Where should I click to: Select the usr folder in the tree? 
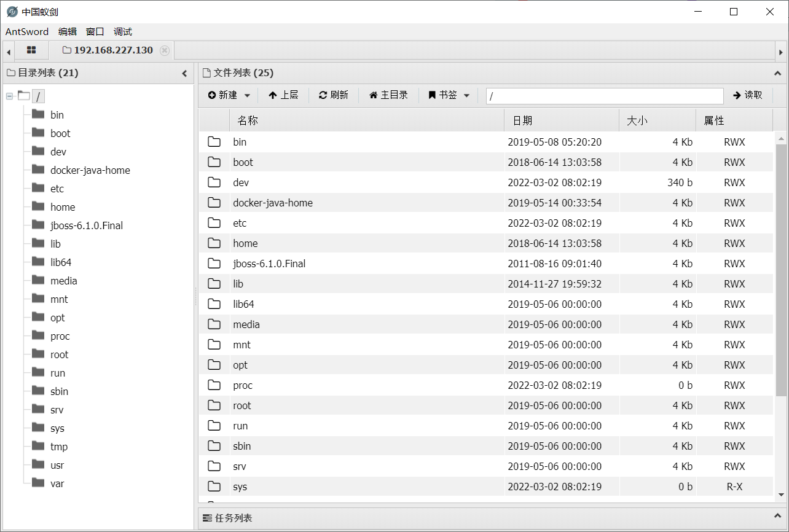click(57, 465)
